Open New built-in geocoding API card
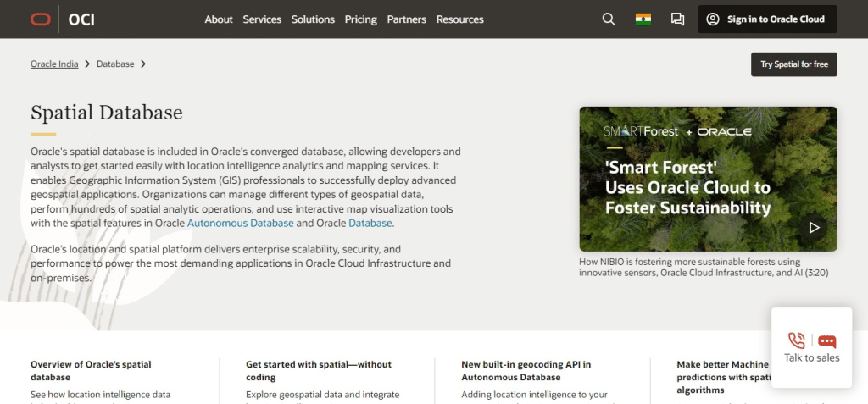Image resolution: width=868 pixels, height=404 pixels. pos(526,371)
